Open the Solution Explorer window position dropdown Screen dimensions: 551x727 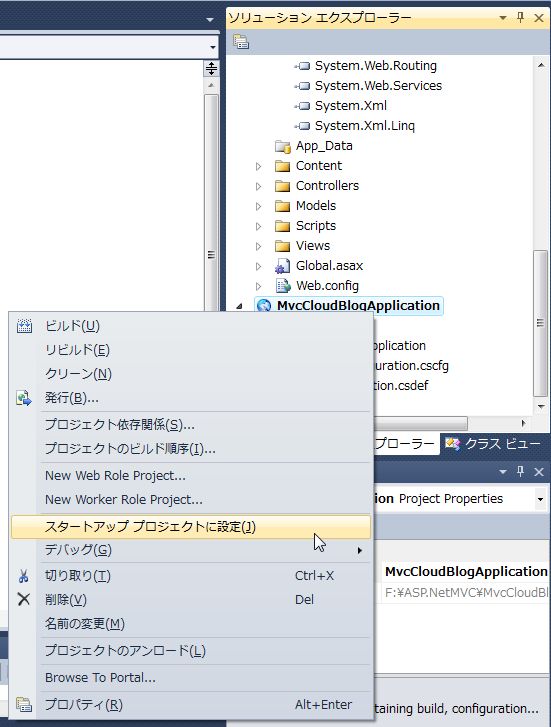coord(503,18)
